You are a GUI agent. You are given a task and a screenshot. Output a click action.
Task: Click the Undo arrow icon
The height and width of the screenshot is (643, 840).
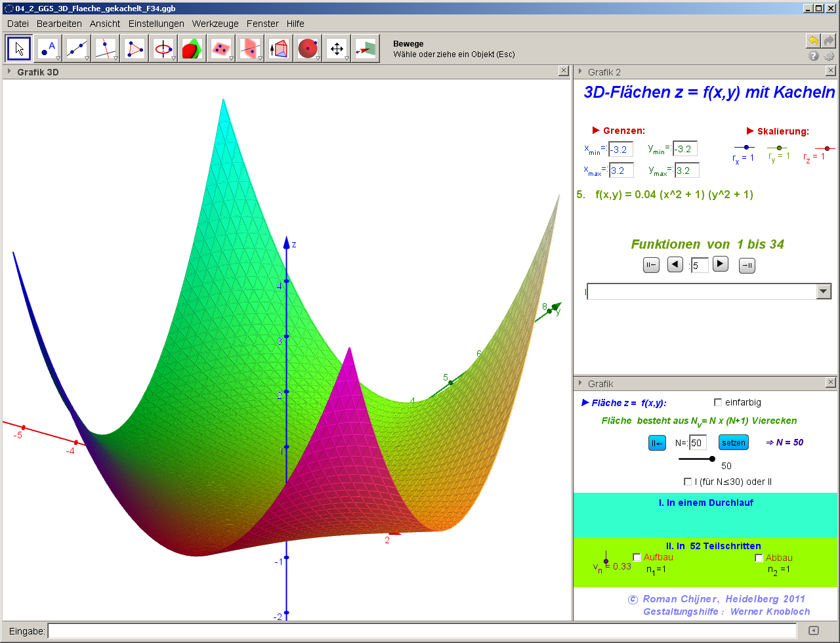(813, 41)
